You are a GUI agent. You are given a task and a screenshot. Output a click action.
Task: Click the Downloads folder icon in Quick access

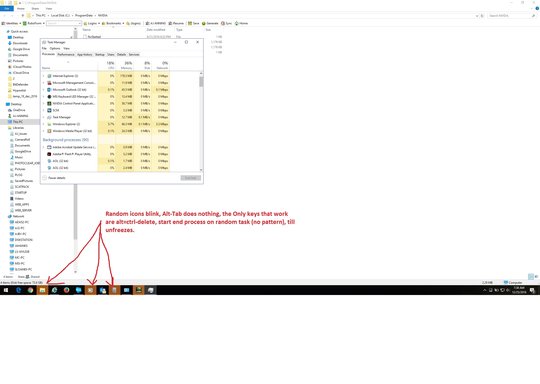pos(10,43)
